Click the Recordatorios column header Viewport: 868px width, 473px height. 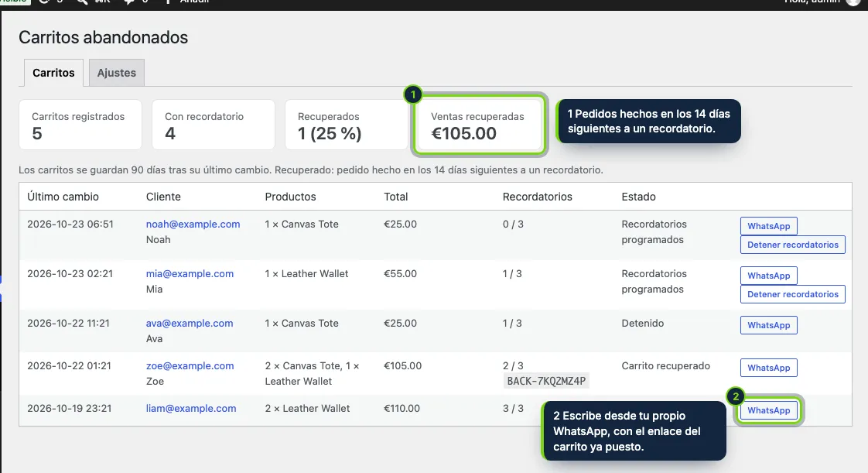[x=537, y=197]
